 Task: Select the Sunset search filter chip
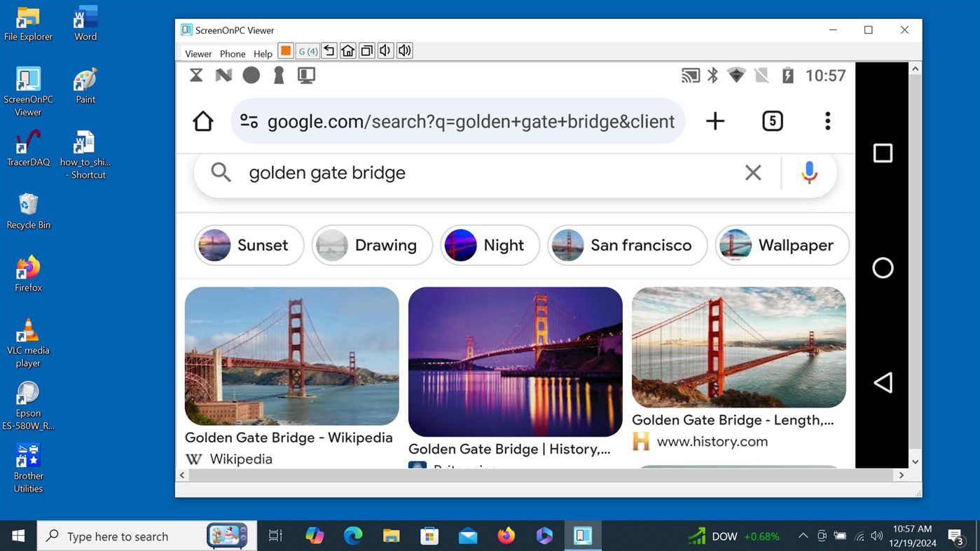pyautogui.click(x=248, y=245)
